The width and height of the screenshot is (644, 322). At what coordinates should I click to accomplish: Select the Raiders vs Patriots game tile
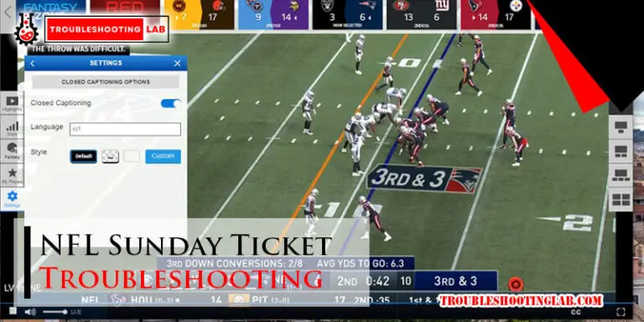[x=347, y=14]
